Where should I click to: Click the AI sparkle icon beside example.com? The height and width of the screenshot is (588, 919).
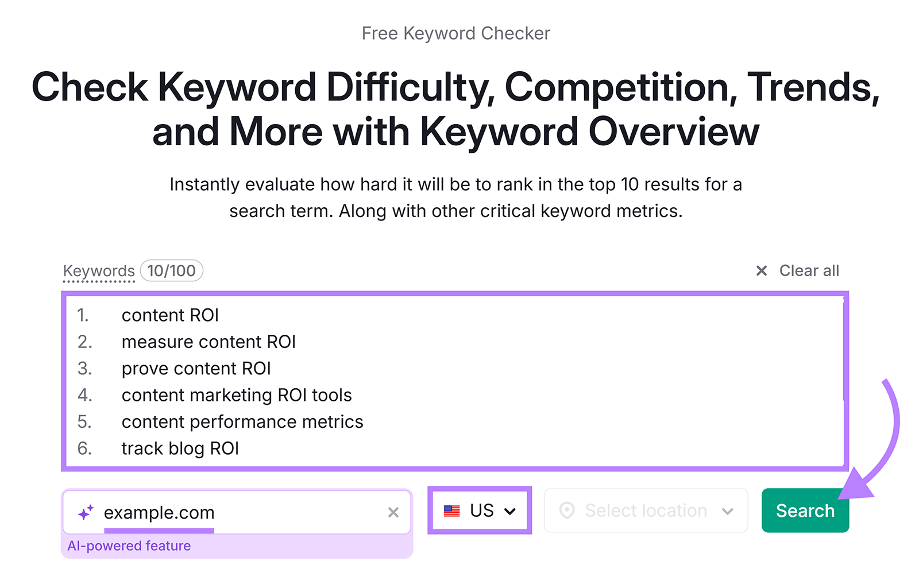(x=85, y=512)
